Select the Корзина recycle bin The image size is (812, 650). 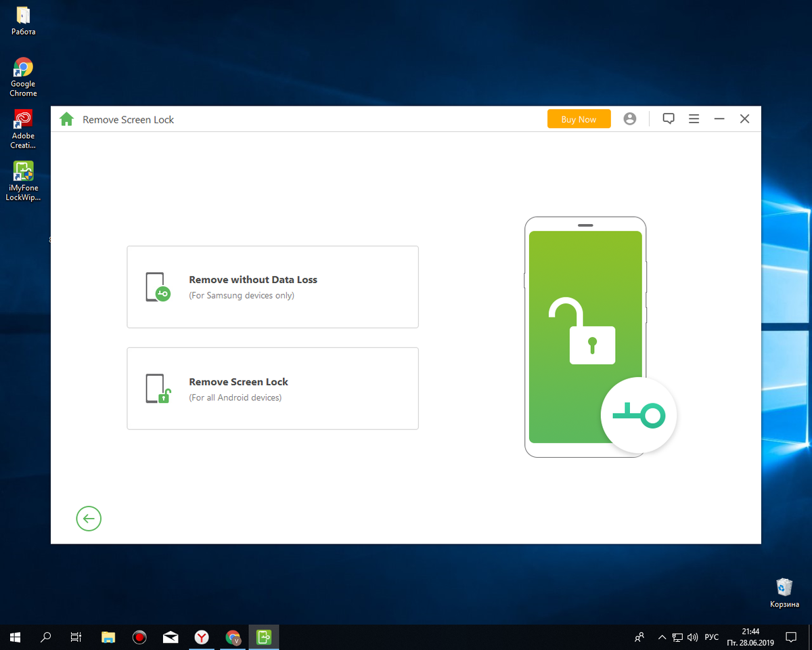tap(784, 592)
